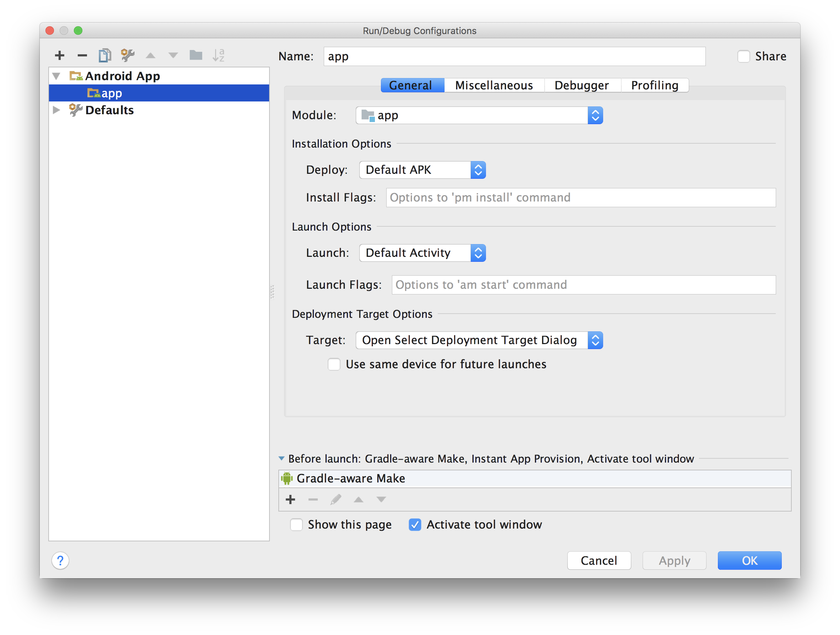Add a before launch task
This screenshot has height=635, width=840.
point(290,499)
